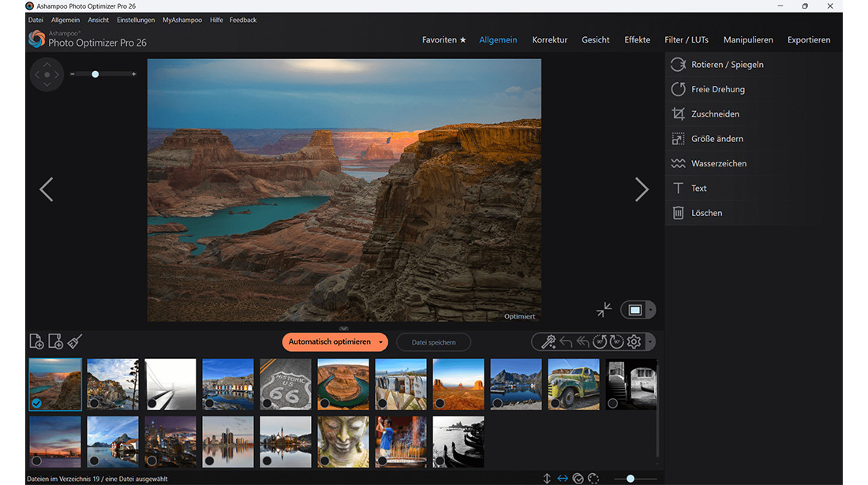Open the Allgemein menu in menu bar
The width and height of the screenshot is (868, 485).
[65, 20]
